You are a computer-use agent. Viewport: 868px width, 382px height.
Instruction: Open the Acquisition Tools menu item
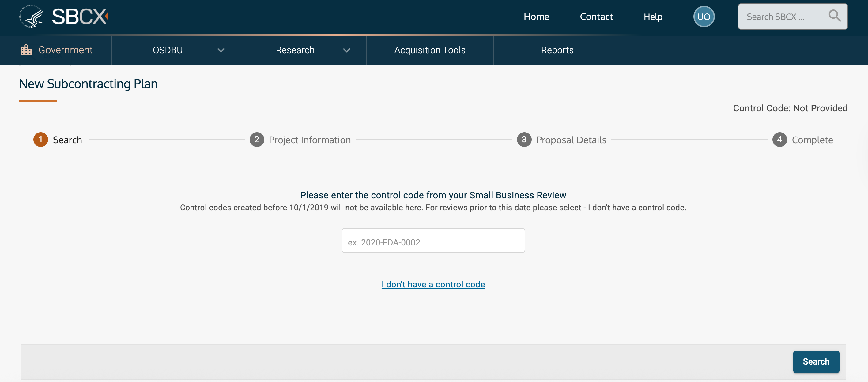click(x=430, y=50)
